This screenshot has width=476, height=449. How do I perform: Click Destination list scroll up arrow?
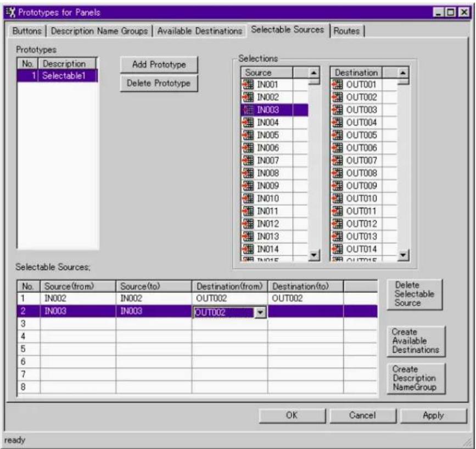click(403, 73)
